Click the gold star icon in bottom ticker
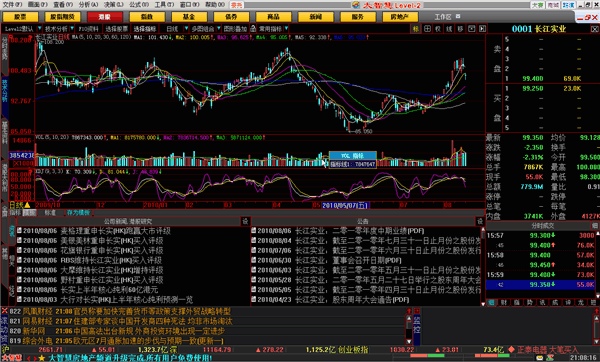Screen dimensions: 600x362 41,358
